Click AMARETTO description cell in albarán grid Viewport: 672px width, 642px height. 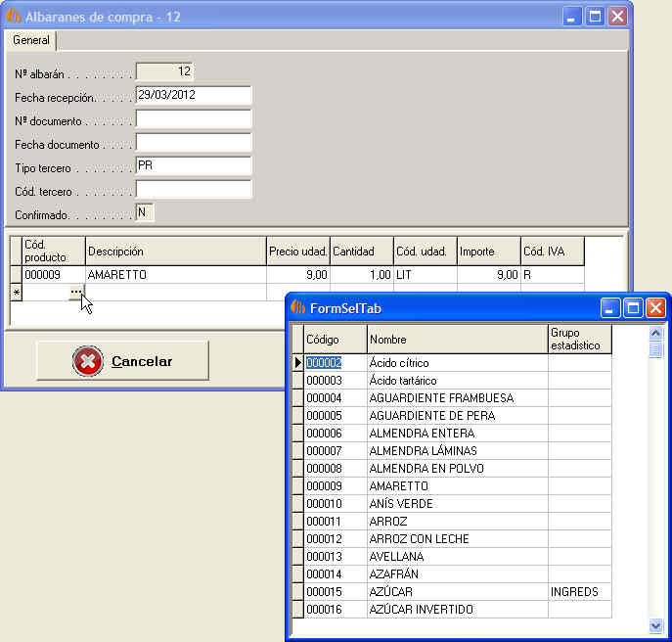click(x=176, y=275)
